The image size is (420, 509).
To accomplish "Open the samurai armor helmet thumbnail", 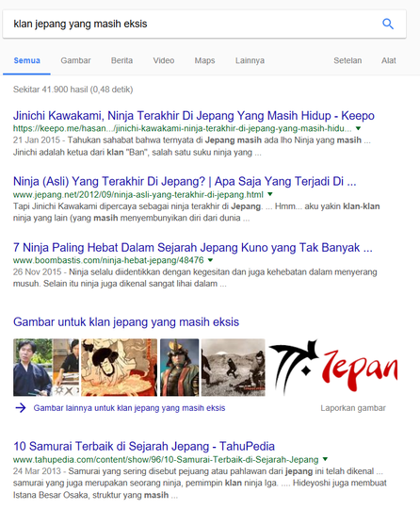I will pyautogui.click(x=179, y=368).
